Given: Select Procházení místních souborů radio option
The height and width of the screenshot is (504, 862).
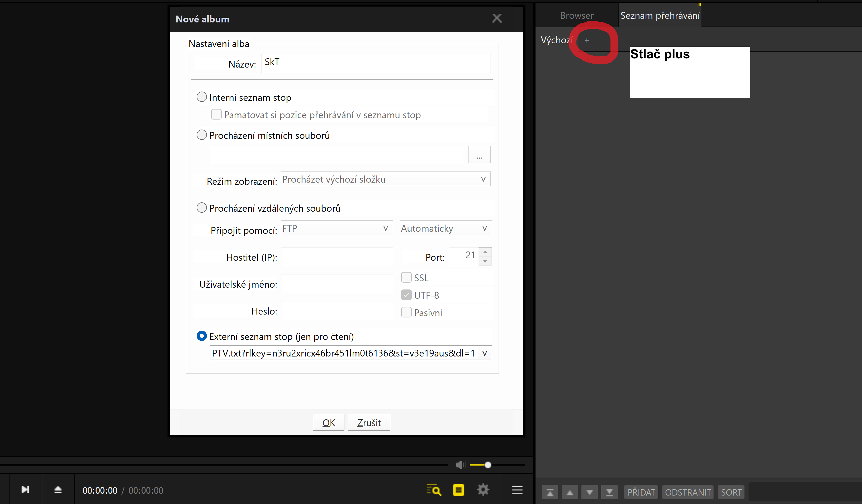Looking at the screenshot, I should (201, 135).
